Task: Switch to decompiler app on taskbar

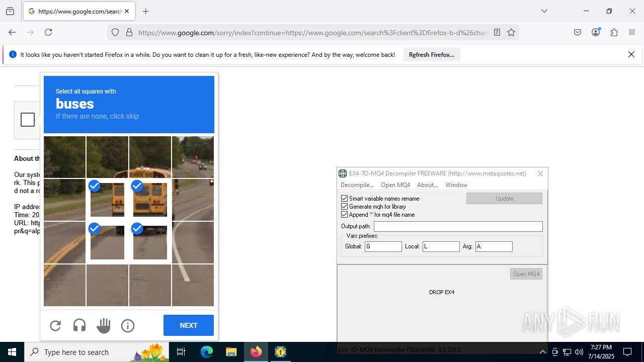Action: 280,352
